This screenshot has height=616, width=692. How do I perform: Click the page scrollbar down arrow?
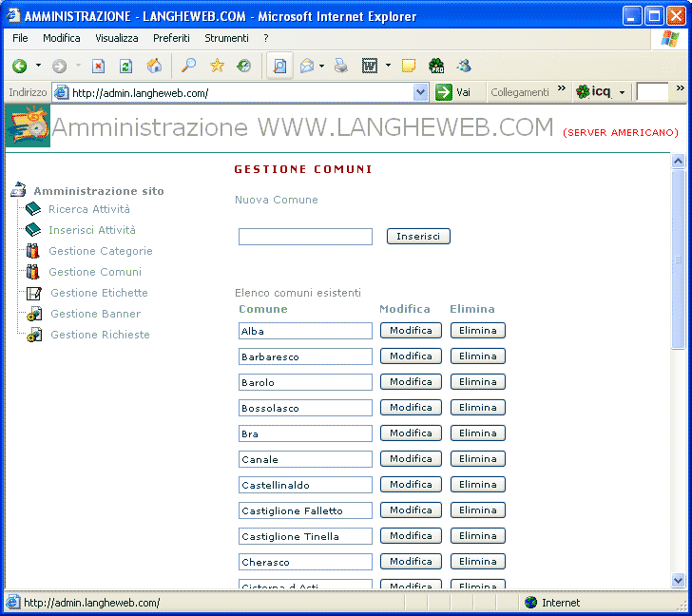678,580
